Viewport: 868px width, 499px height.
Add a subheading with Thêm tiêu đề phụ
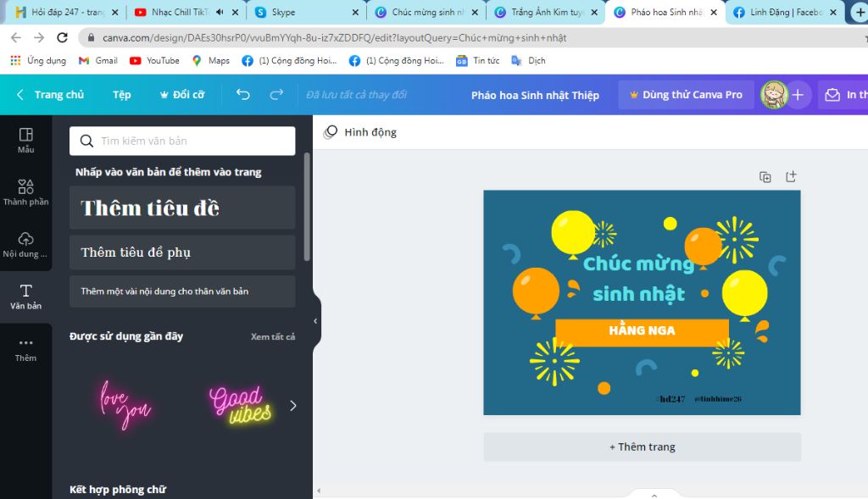point(182,252)
